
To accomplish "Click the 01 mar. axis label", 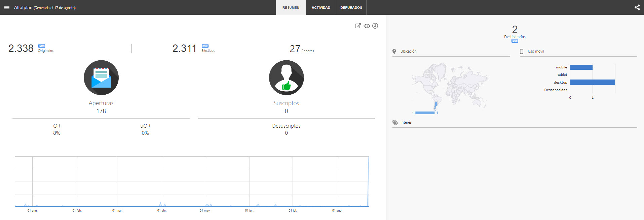I will (x=117, y=211).
